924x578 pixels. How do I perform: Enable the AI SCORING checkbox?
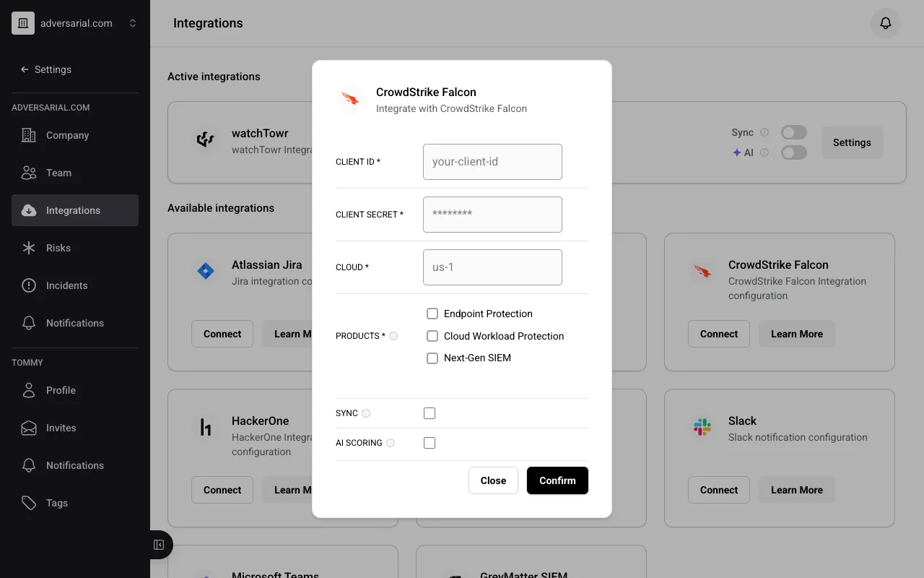tap(430, 443)
